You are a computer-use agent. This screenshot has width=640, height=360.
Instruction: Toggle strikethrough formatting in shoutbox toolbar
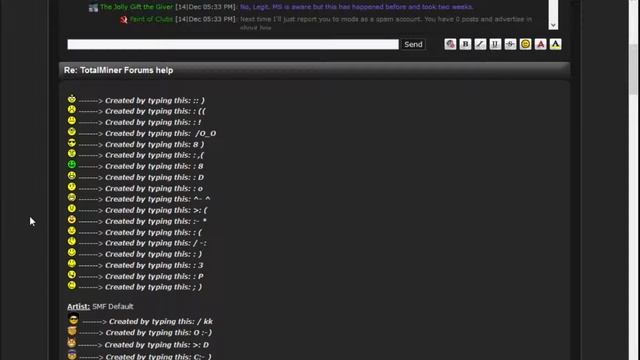click(511, 44)
